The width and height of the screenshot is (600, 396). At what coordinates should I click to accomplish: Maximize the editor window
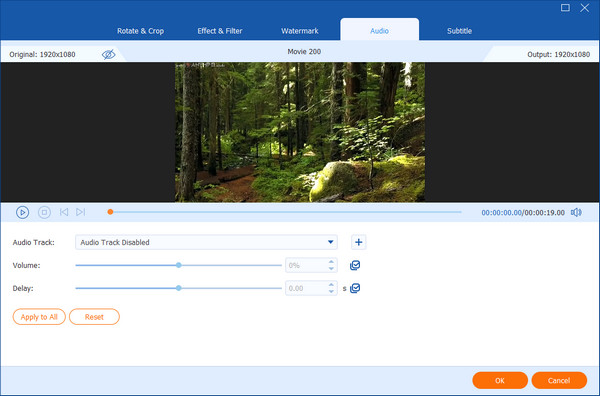565,8
